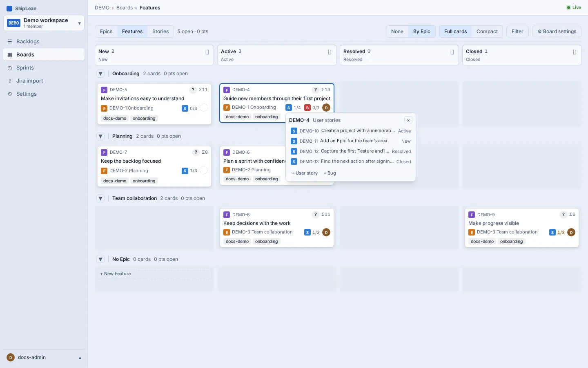This screenshot has height=368, width=588.
Task: Open story DEMO-11 Add an Epic
Action: tap(351, 141)
